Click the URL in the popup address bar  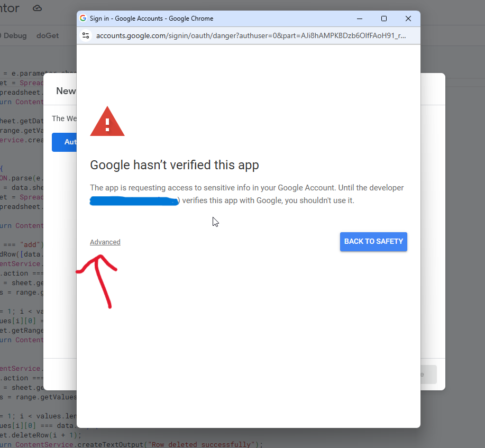tap(251, 35)
